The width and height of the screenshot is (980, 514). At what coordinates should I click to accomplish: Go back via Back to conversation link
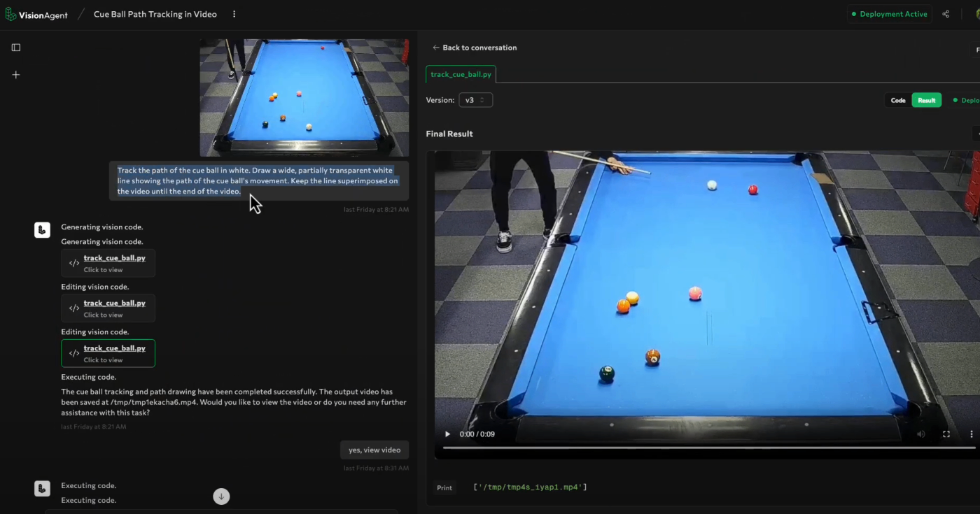pyautogui.click(x=475, y=48)
